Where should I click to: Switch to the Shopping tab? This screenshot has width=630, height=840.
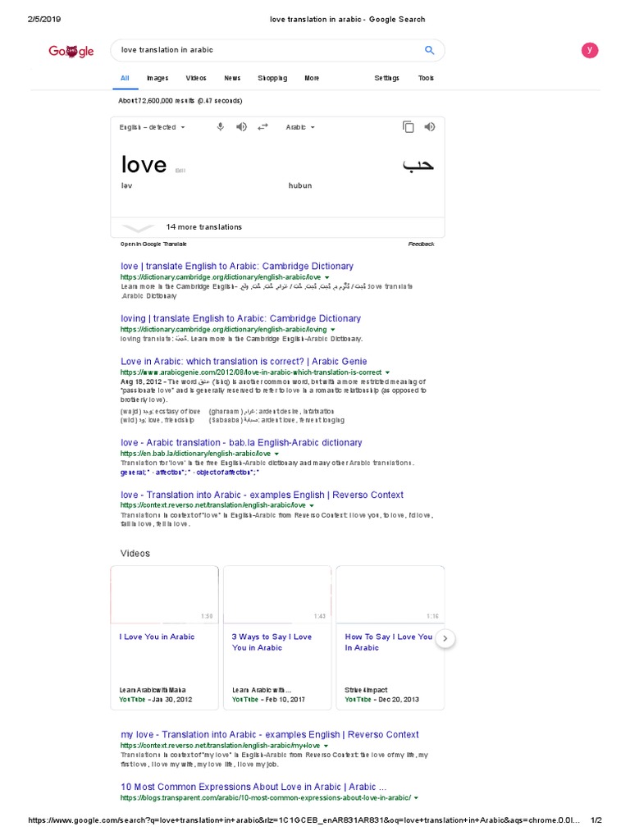(272, 78)
